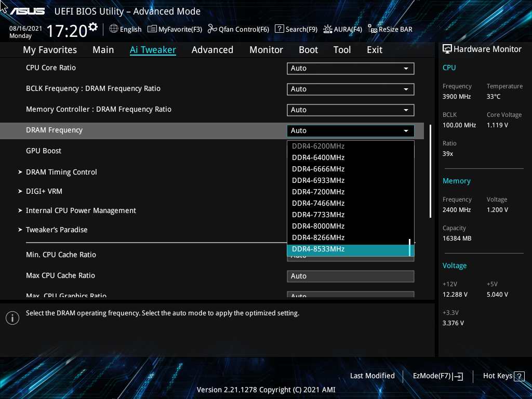Open MyFavorite(F3) list icon
The height and width of the screenshot is (399, 532).
[x=152, y=29]
